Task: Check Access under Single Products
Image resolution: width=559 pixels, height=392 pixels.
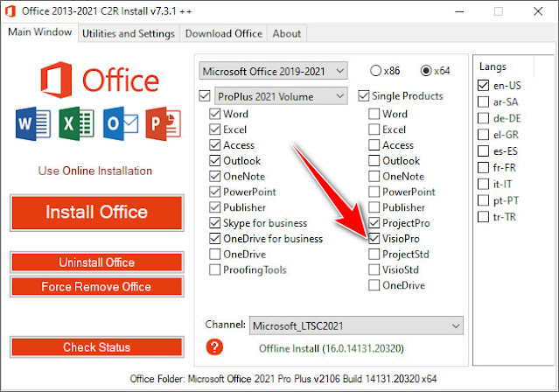Action: [374, 145]
